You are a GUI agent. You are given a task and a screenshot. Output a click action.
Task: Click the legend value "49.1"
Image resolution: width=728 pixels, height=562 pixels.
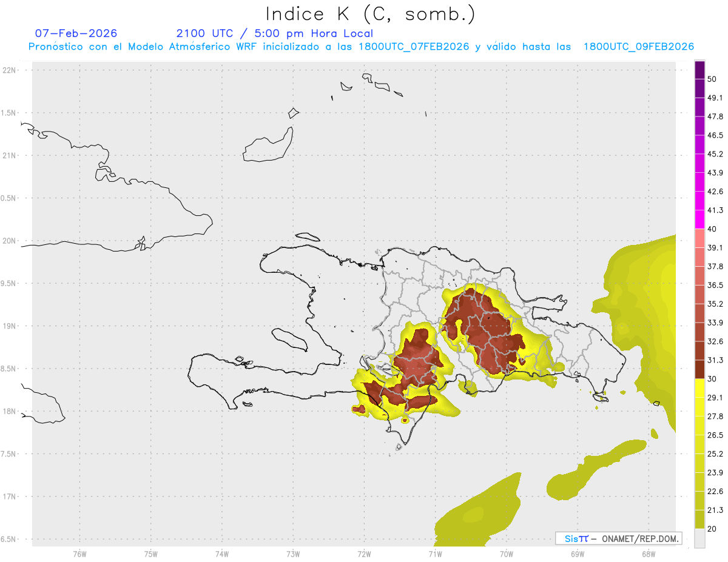(715, 98)
